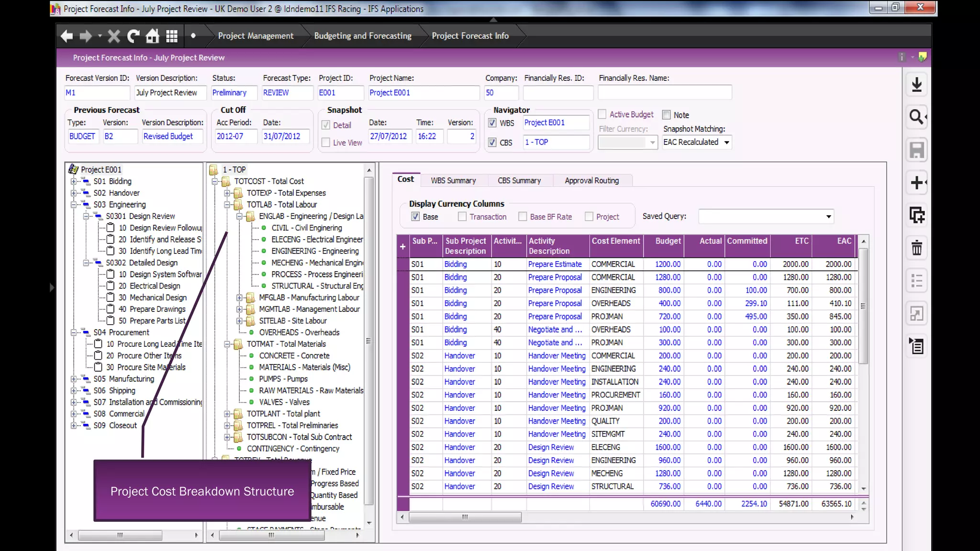Image resolution: width=980 pixels, height=551 pixels.
Task: Open the Saved Query dropdown
Action: pyautogui.click(x=828, y=217)
